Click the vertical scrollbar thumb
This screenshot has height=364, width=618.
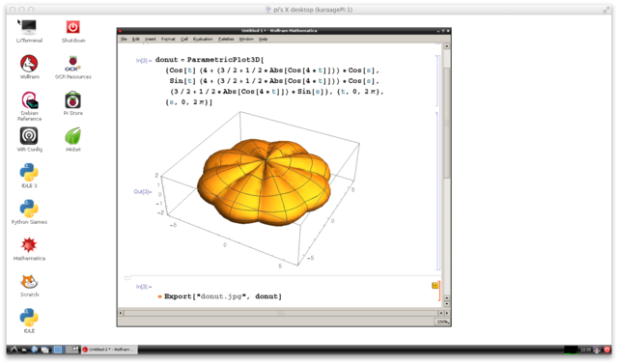tap(446, 123)
